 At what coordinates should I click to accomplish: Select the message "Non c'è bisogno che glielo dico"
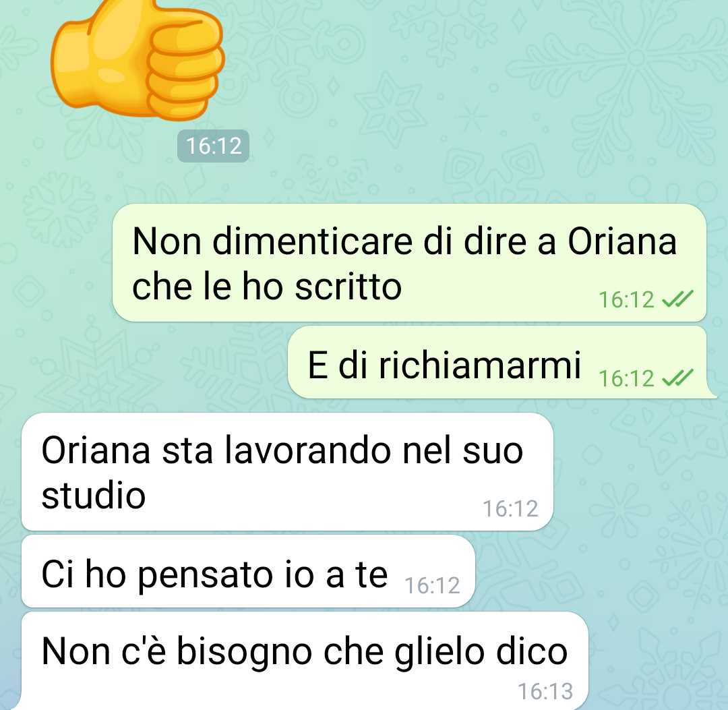pos(305,660)
